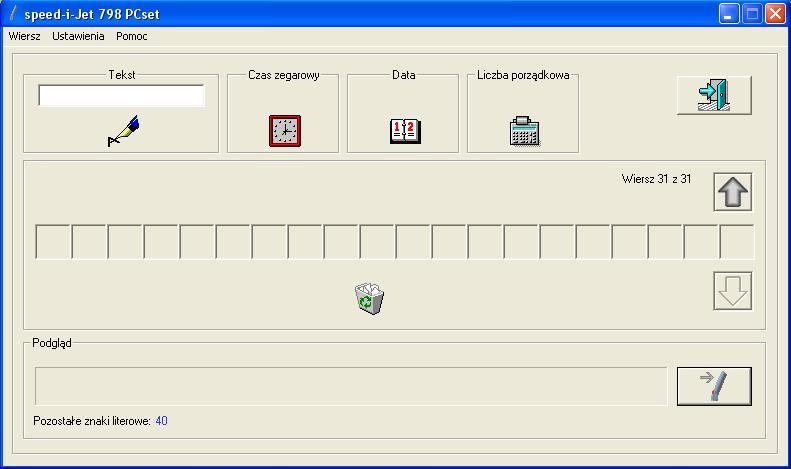Click the 'Czas zegarowy' group label
Screen dimensions: 791x469
click(x=284, y=75)
